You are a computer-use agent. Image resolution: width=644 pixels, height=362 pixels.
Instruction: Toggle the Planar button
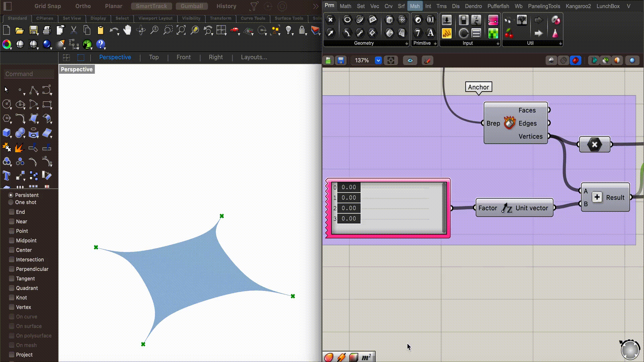click(113, 6)
